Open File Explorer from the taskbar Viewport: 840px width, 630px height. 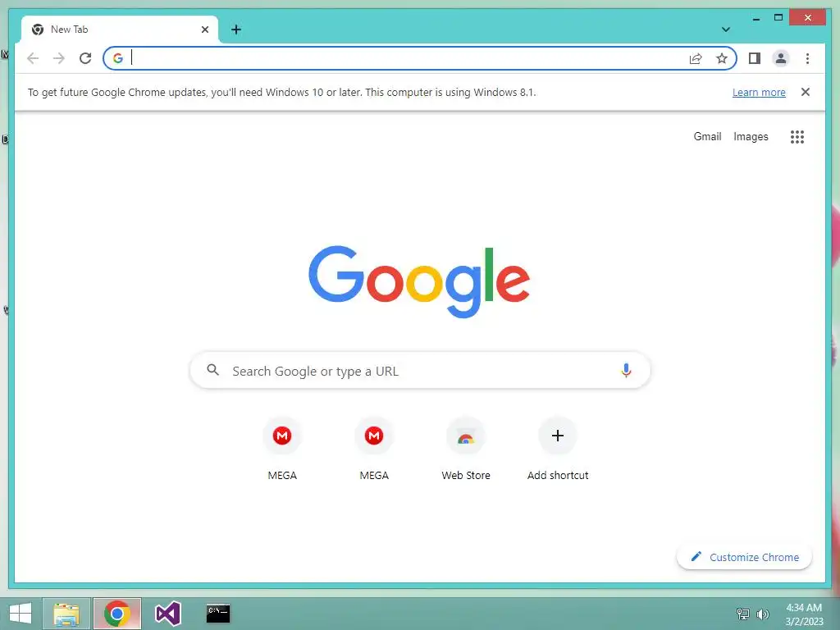(66, 614)
